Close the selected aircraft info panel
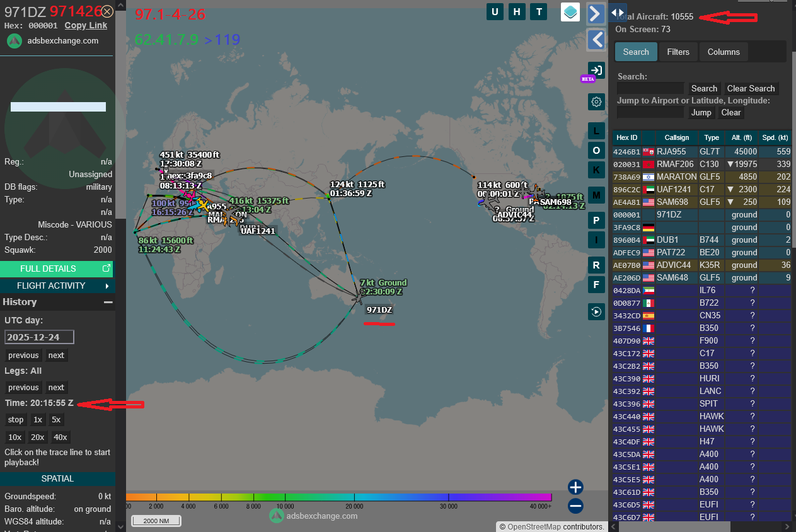The width and height of the screenshot is (796, 532). coord(108,11)
